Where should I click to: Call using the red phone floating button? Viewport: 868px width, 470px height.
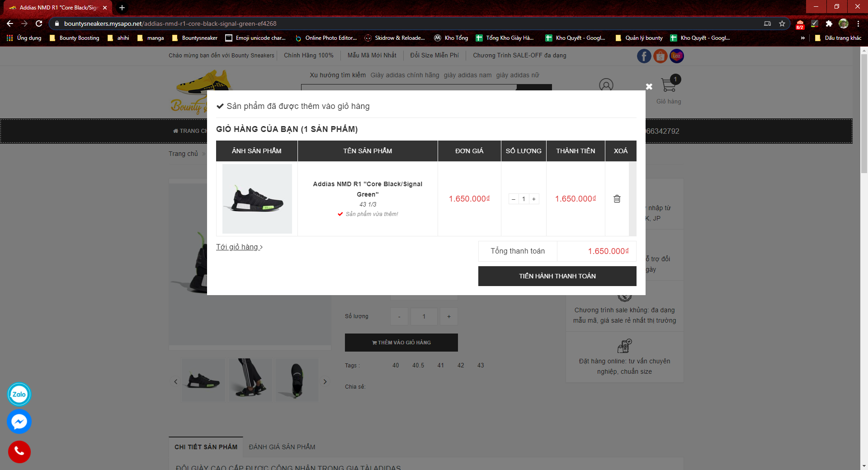point(19,451)
